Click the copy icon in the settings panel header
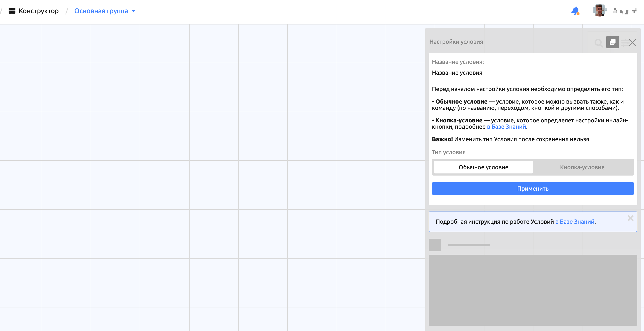This screenshot has height=331, width=644. pos(612,42)
